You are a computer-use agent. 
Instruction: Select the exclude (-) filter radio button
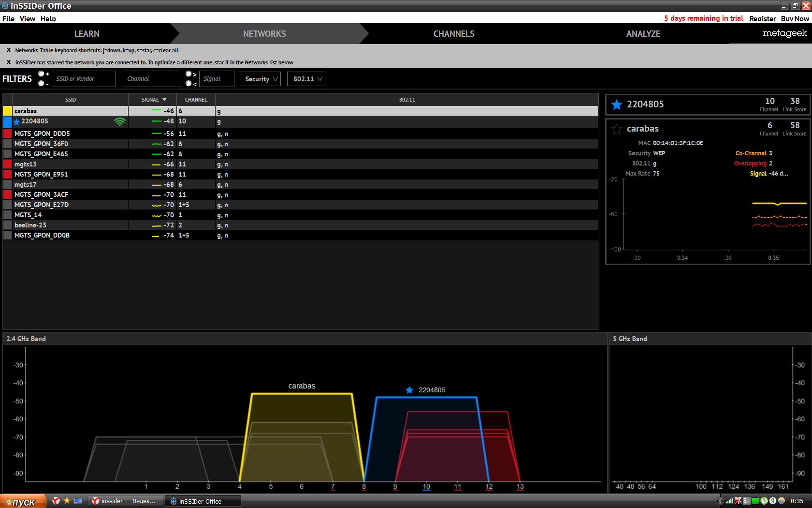[41, 83]
